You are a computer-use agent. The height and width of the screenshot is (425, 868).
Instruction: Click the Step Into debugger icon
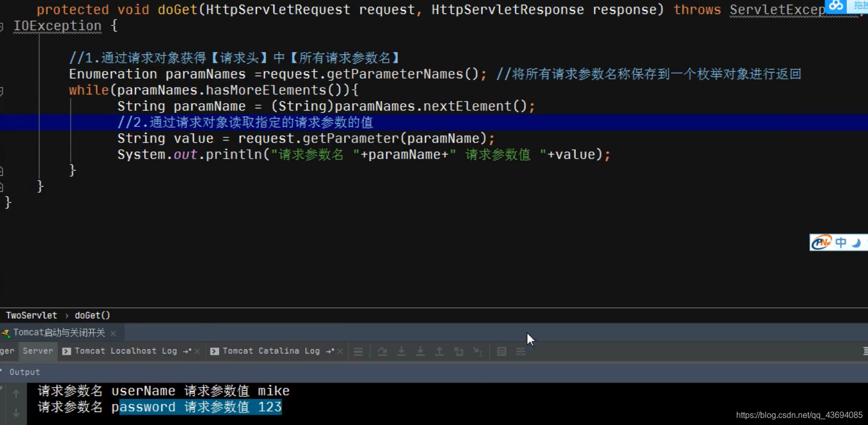pos(402,351)
